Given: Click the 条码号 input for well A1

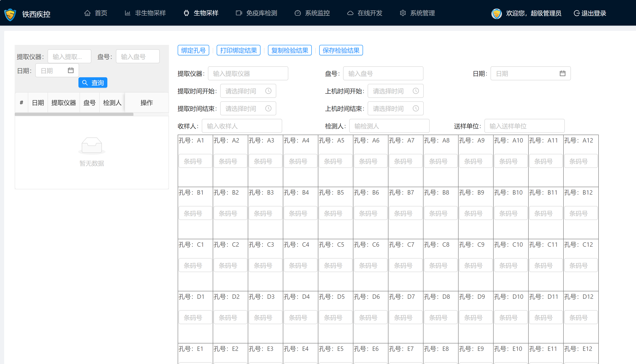Looking at the screenshot, I should (195, 161).
